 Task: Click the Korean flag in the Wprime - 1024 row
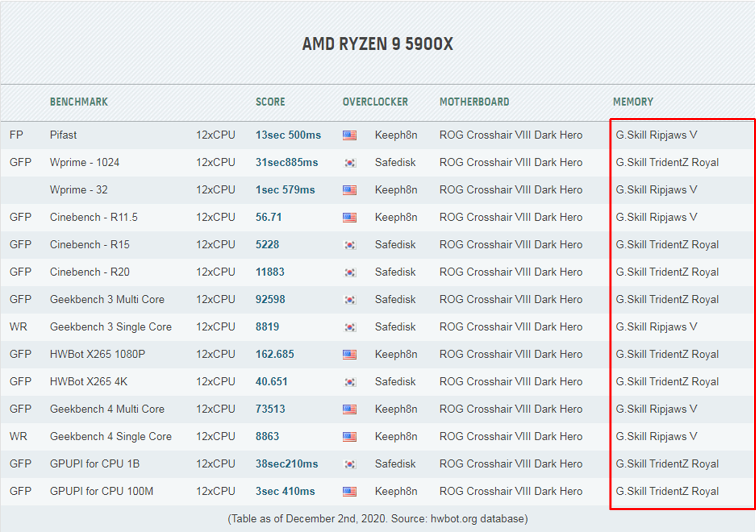click(x=349, y=163)
